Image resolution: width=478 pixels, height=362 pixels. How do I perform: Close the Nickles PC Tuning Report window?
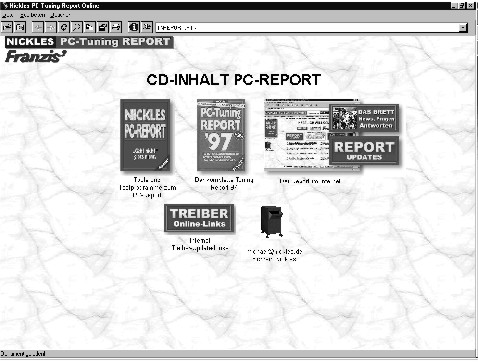coord(470,5)
